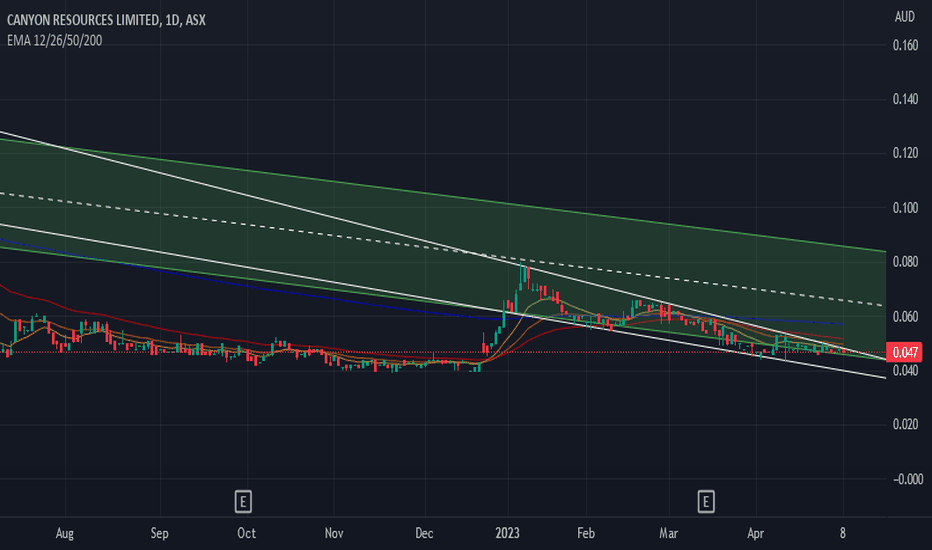Click the Oct label on time axis
The height and width of the screenshot is (550, 932).
(246, 533)
